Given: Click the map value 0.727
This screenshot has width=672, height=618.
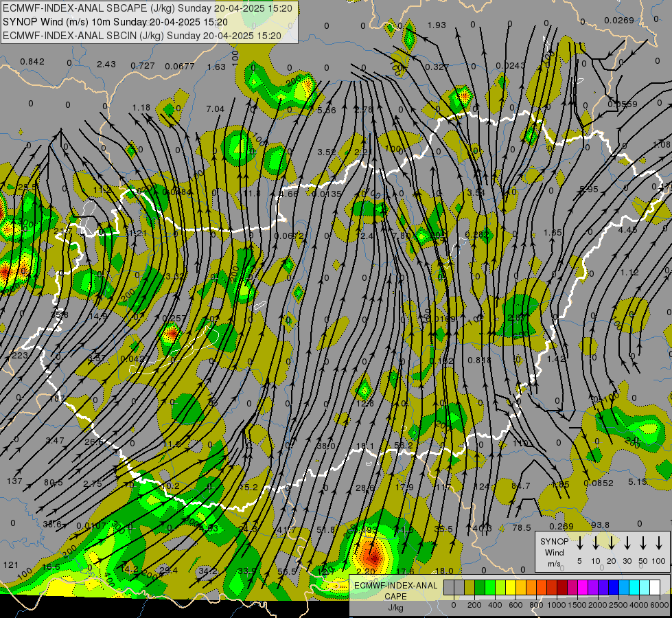Looking at the screenshot, I should coord(143,66).
